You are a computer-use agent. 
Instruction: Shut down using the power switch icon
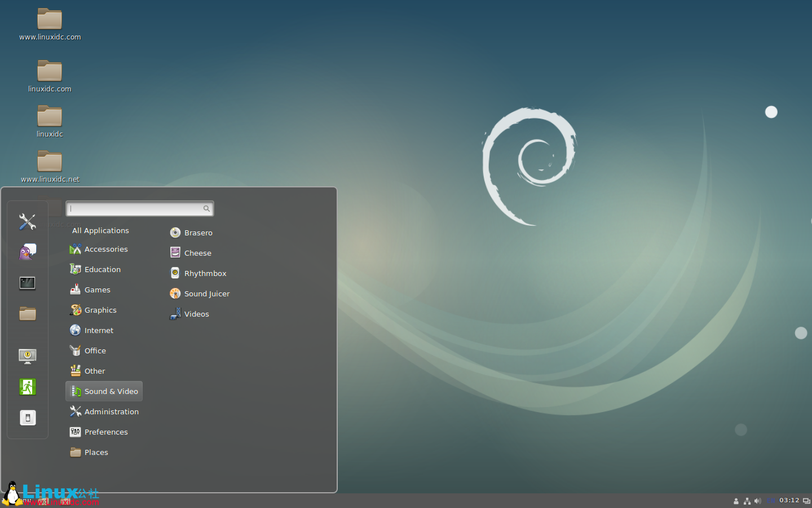coord(27,418)
